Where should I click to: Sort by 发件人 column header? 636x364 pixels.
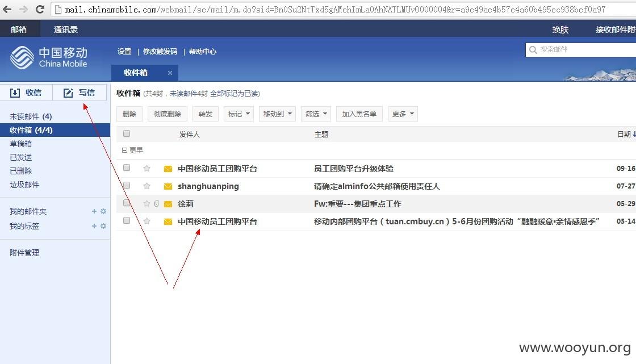190,135
